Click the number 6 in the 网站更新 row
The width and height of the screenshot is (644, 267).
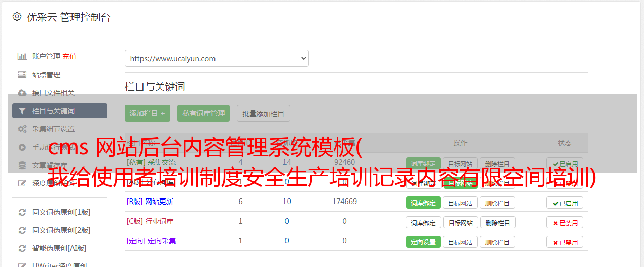click(x=240, y=202)
